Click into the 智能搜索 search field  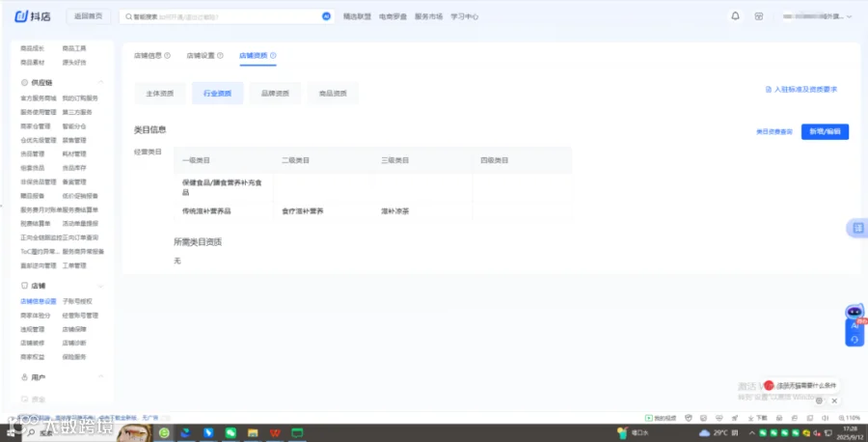[222, 16]
